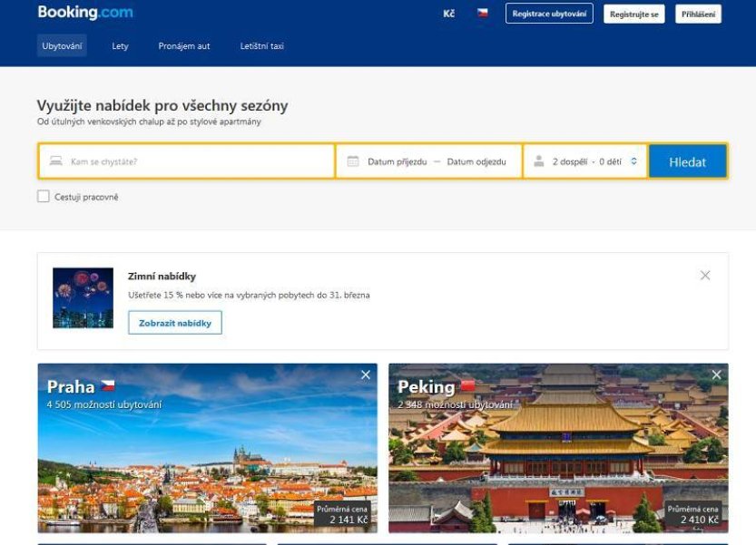Click the bed icon in the destination field
The width and height of the screenshot is (756, 545).
pyautogui.click(x=54, y=161)
